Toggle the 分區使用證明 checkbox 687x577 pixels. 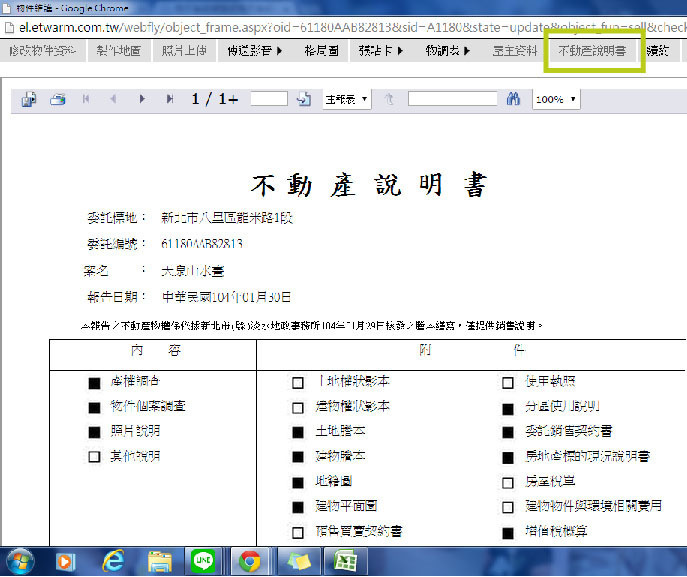[508, 409]
